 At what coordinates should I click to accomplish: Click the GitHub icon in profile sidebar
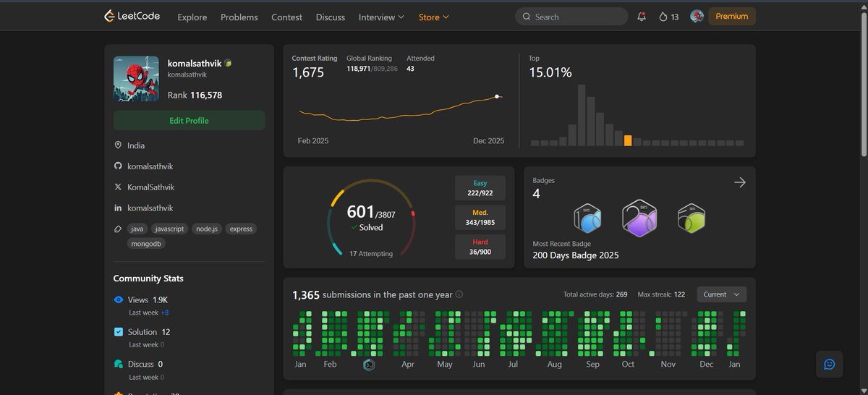click(118, 166)
